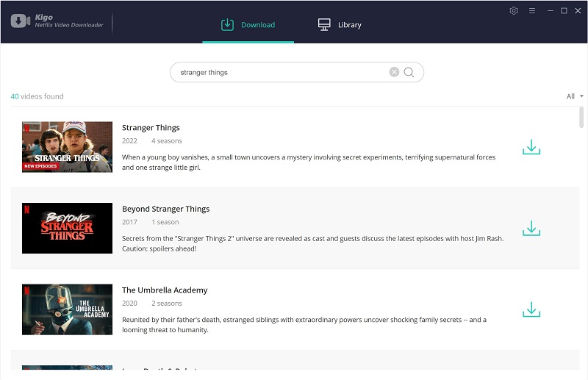Click the Stranger Things description text

pos(309,162)
